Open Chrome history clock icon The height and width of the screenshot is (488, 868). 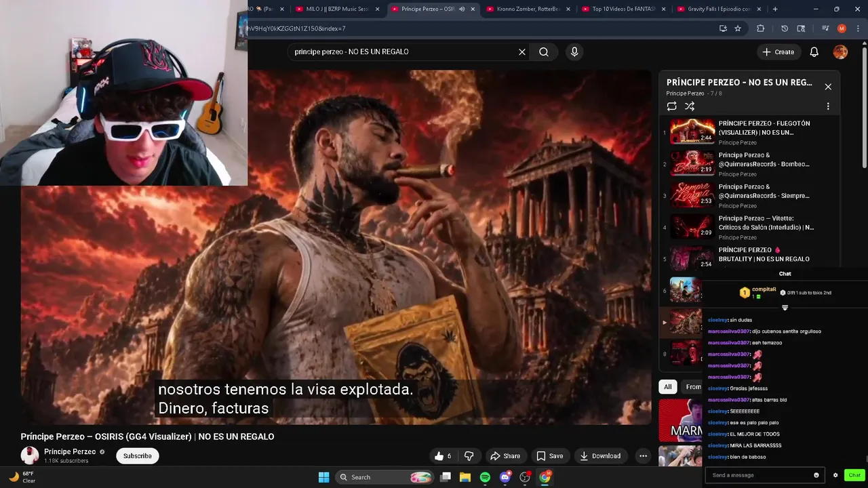pyautogui.click(x=785, y=28)
